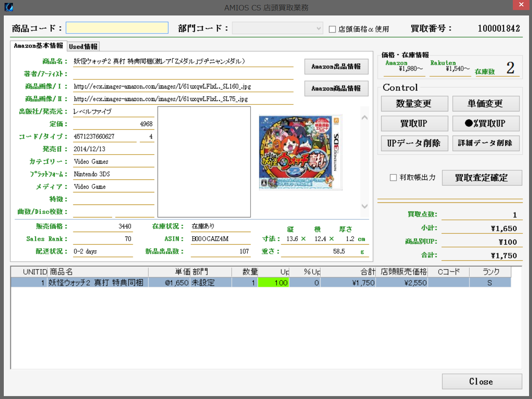Click the 在庫状況 field 在庫あり
Screen dimensions: 532x399
221,226
